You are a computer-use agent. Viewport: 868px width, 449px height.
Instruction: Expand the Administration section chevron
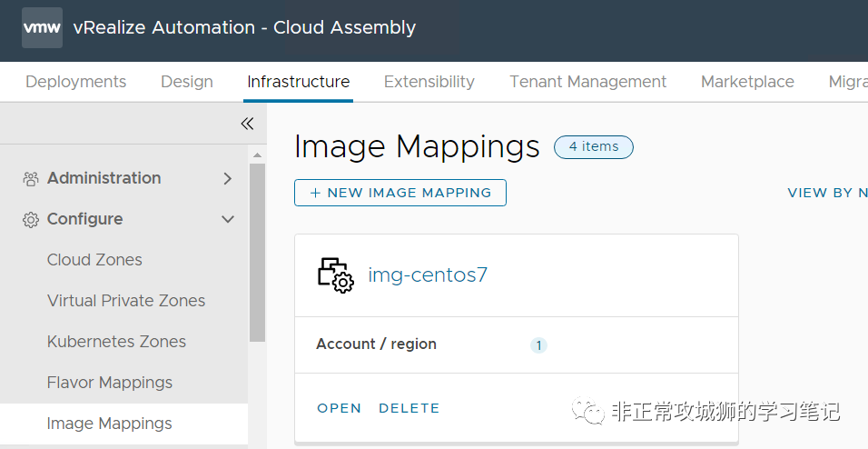pos(228,179)
